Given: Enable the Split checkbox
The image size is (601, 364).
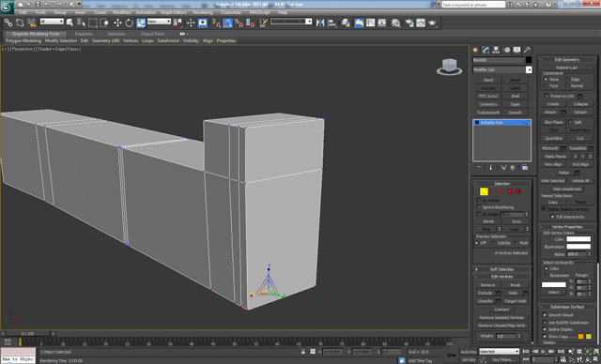Looking at the screenshot, I should click(x=570, y=122).
